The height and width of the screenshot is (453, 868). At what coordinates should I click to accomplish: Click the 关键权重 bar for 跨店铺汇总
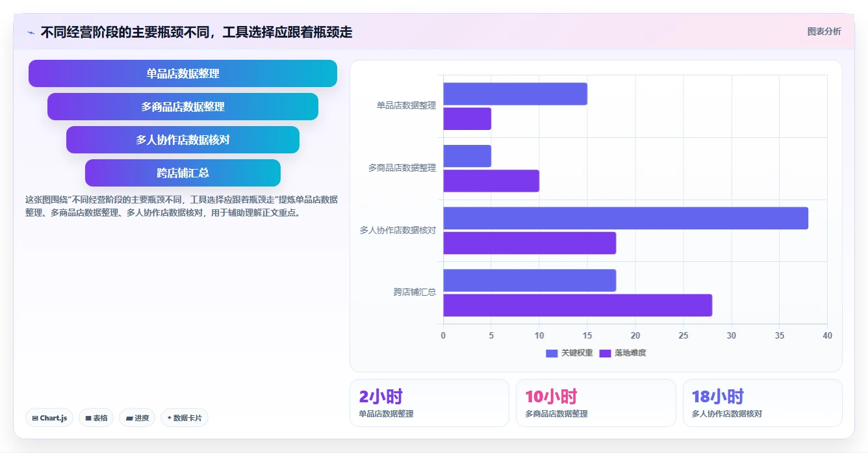coord(530,280)
